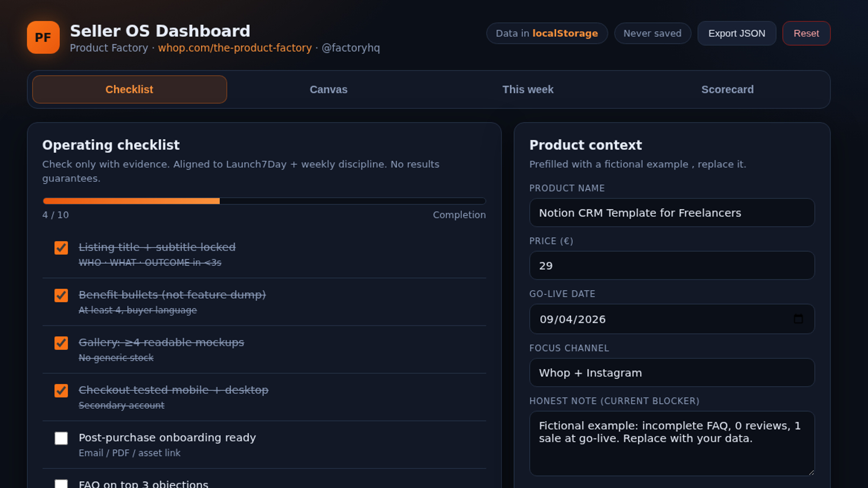Screen dimensions: 868x488
Task: Focus the Price (€) input
Action: point(672,266)
